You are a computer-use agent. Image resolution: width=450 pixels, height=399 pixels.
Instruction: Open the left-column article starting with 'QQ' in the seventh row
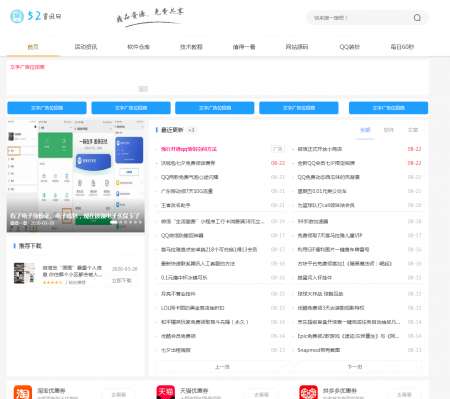[x=182, y=235]
